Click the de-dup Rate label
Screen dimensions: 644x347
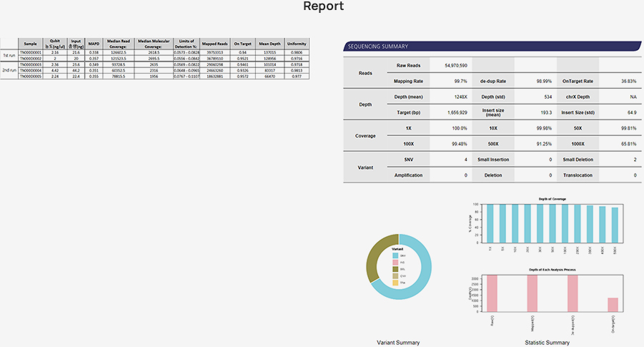coord(493,81)
